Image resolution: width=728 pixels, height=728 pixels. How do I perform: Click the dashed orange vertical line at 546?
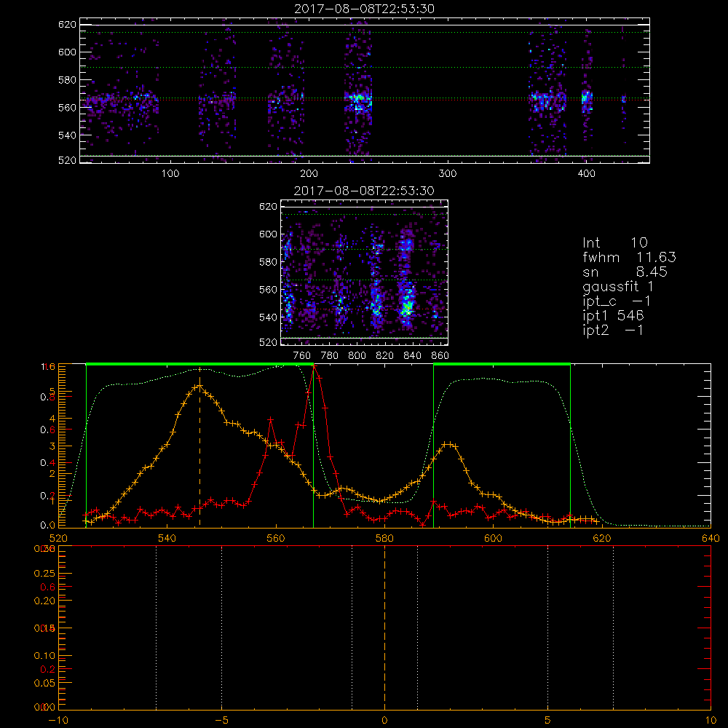(199, 447)
